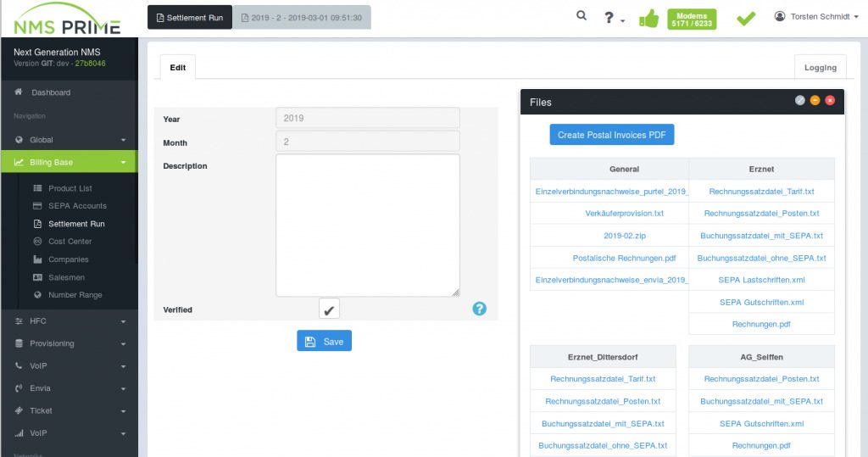Click the Description text area
Viewport: 868px width, 457px height.
368,226
